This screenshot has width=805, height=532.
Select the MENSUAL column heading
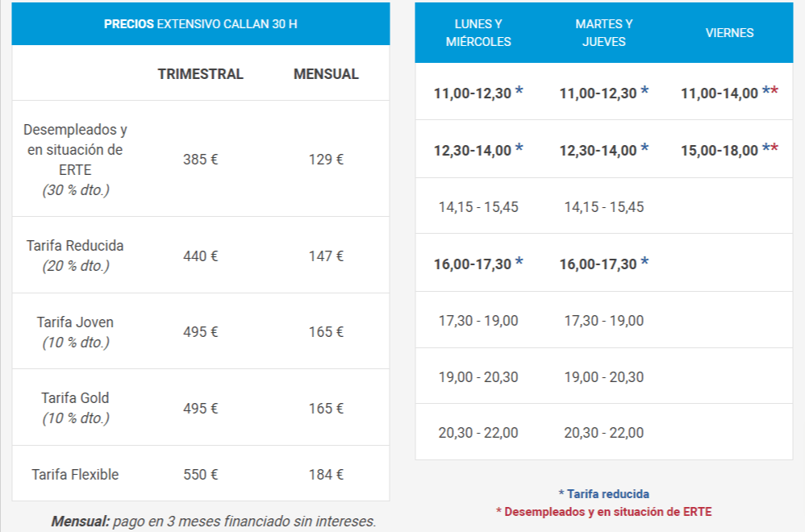[x=326, y=74]
